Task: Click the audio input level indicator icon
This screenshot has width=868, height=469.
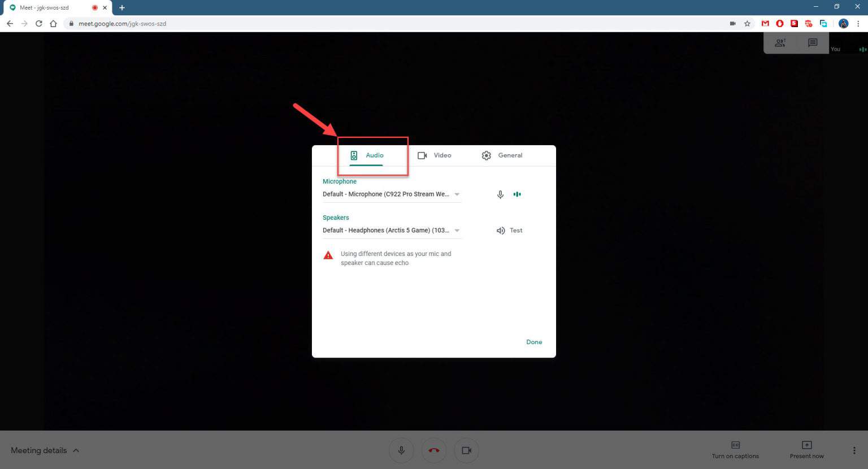Action: click(x=517, y=194)
